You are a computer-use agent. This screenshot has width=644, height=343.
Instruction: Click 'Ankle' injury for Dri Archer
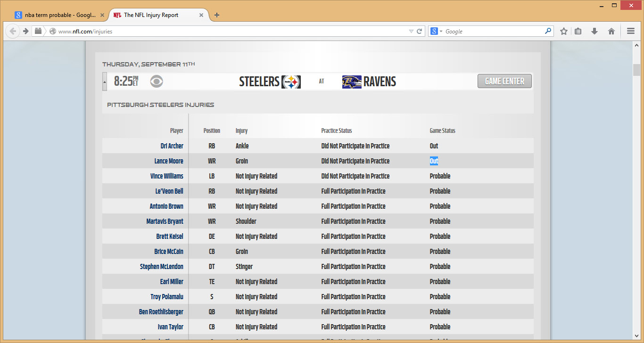click(x=242, y=146)
